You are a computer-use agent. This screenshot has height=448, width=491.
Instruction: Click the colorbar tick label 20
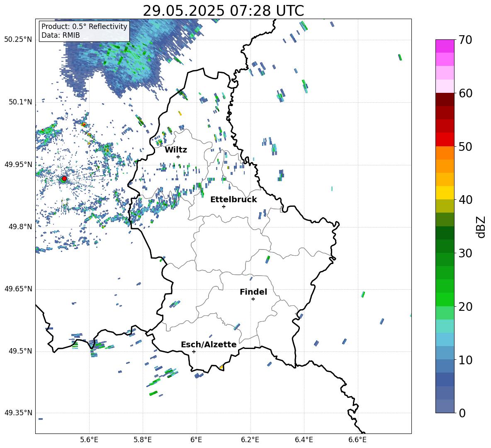(465, 307)
